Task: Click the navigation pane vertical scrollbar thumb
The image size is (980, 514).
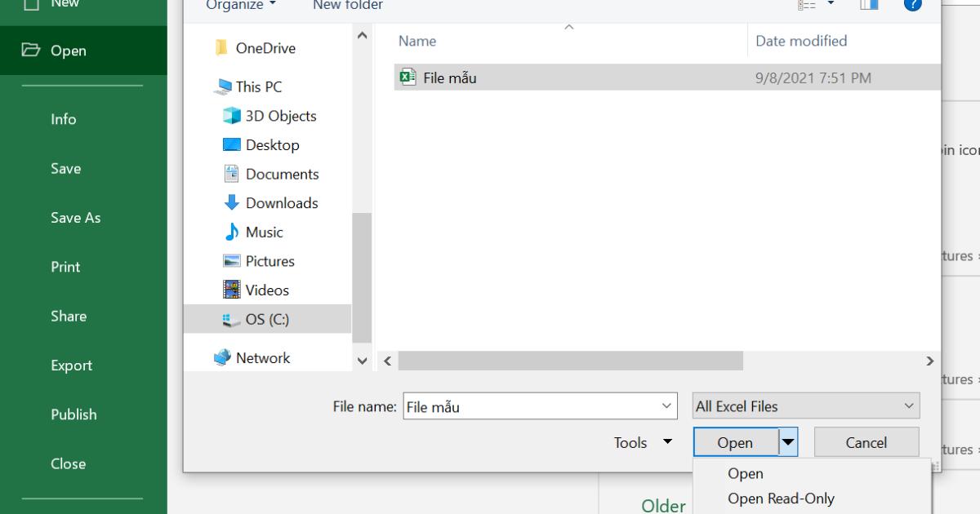Action: (x=363, y=277)
